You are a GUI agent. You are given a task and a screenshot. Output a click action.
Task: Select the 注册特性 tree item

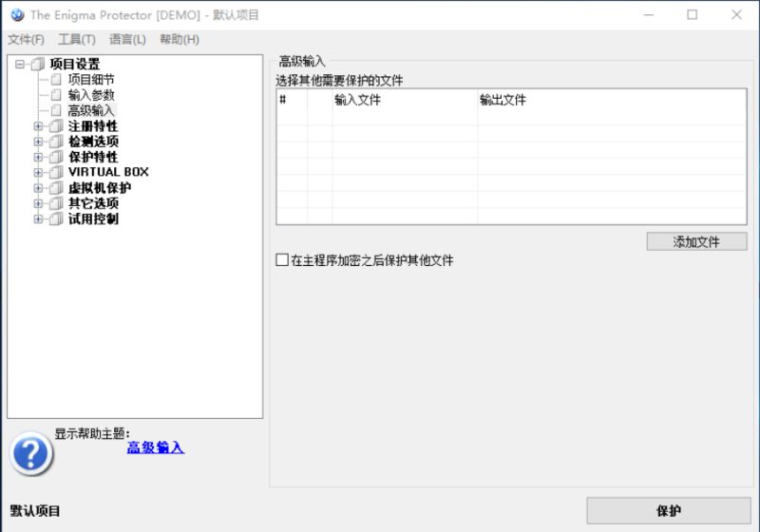click(93, 126)
